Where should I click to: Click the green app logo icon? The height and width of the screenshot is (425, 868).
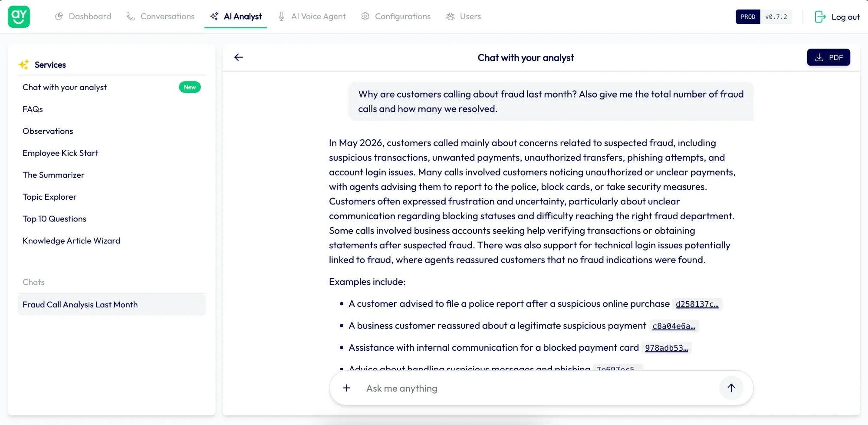click(19, 16)
